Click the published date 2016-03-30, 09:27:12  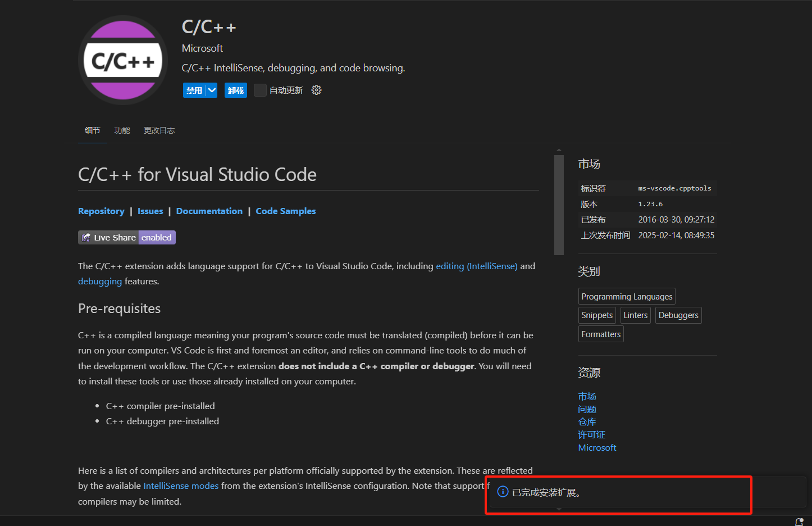676,220
